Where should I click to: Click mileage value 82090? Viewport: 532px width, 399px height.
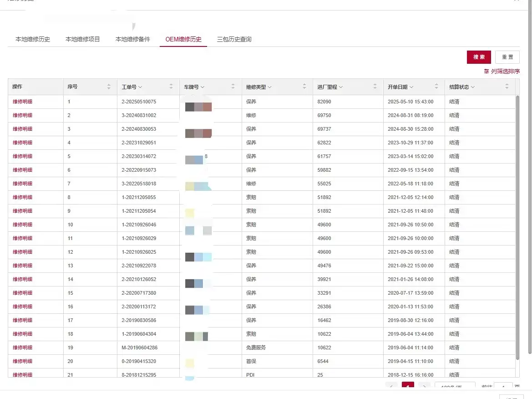point(324,102)
